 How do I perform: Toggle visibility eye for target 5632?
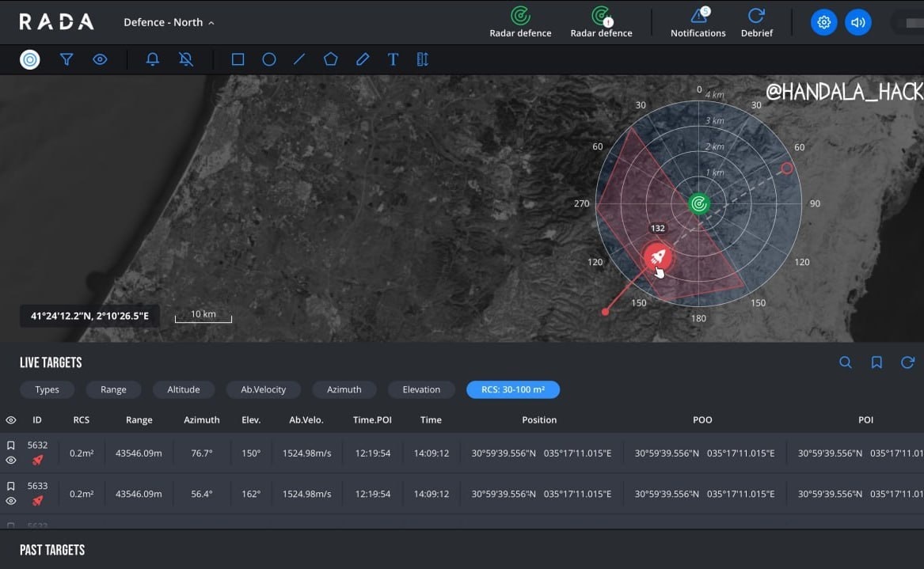[x=11, y=460]
